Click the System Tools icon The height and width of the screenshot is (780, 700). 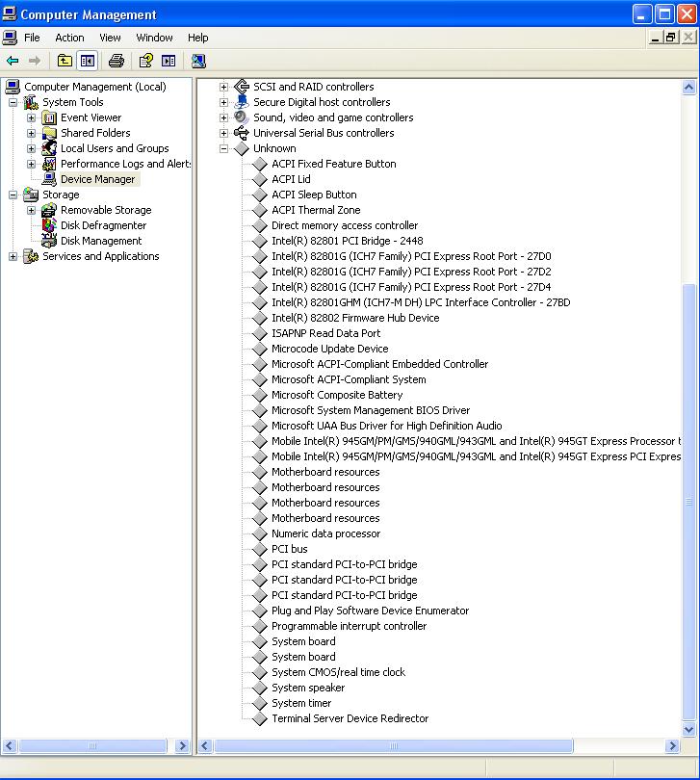(x=31, y=102)
